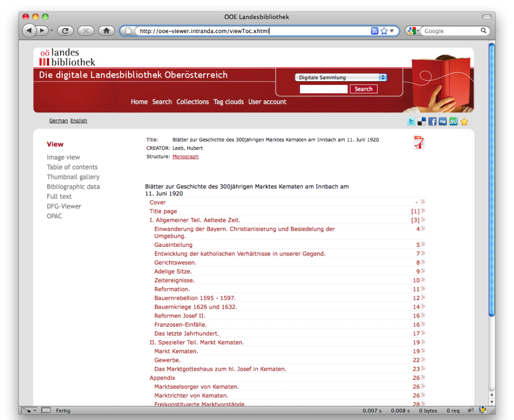Screen dimensions: 514x420
Task: Open address bar history dropdown arrow
Action: click(392, 31)
